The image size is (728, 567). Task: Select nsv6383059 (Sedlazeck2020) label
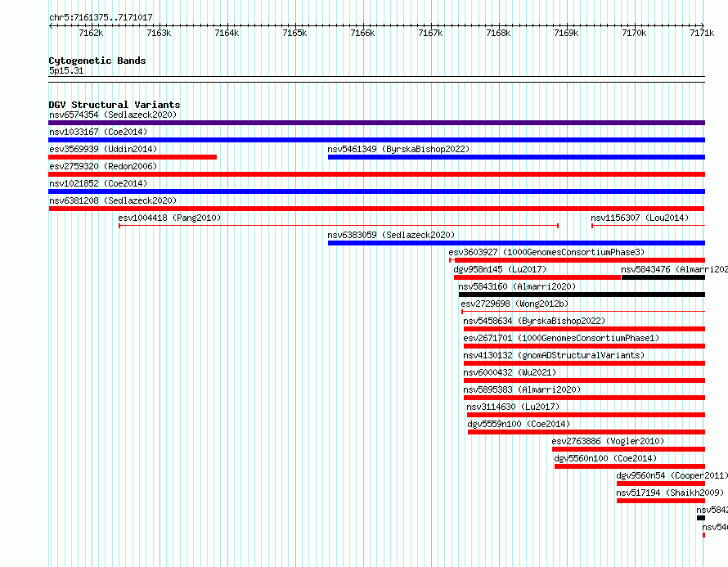tap(391, 235)
